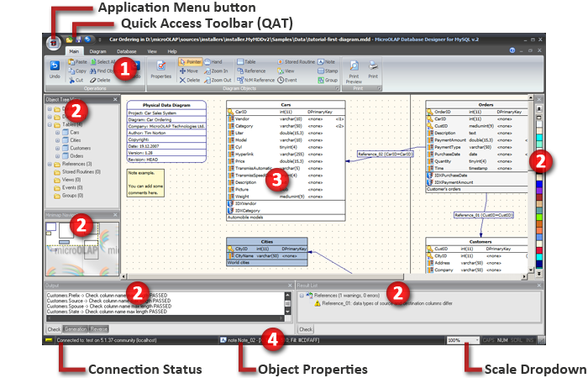Select the Move tool
This screenshot has width=588, height=378.
click(x=189, y=71)
